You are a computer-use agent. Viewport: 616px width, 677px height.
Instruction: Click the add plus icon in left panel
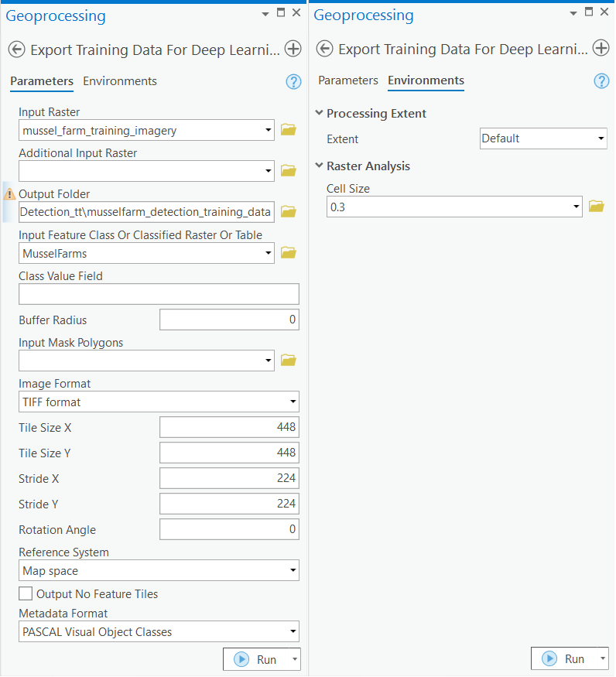[293, 50]
